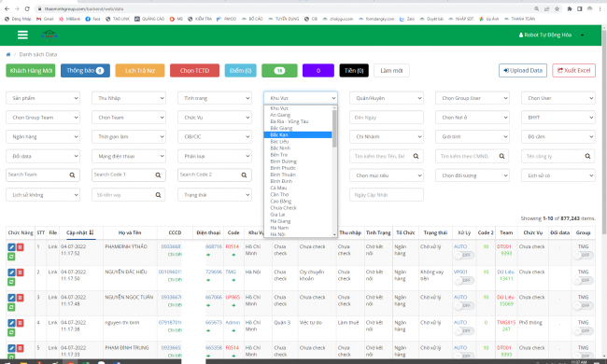The height and width of the screenshot is (364, 607).
Task: Toggle Group OFF switch in row 1
Action: tap(583, 256)
